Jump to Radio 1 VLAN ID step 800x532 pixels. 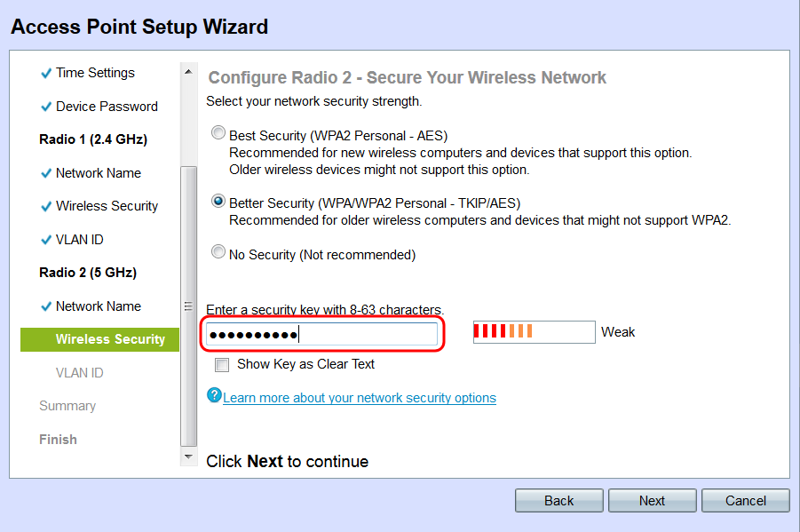click(79, 240)
